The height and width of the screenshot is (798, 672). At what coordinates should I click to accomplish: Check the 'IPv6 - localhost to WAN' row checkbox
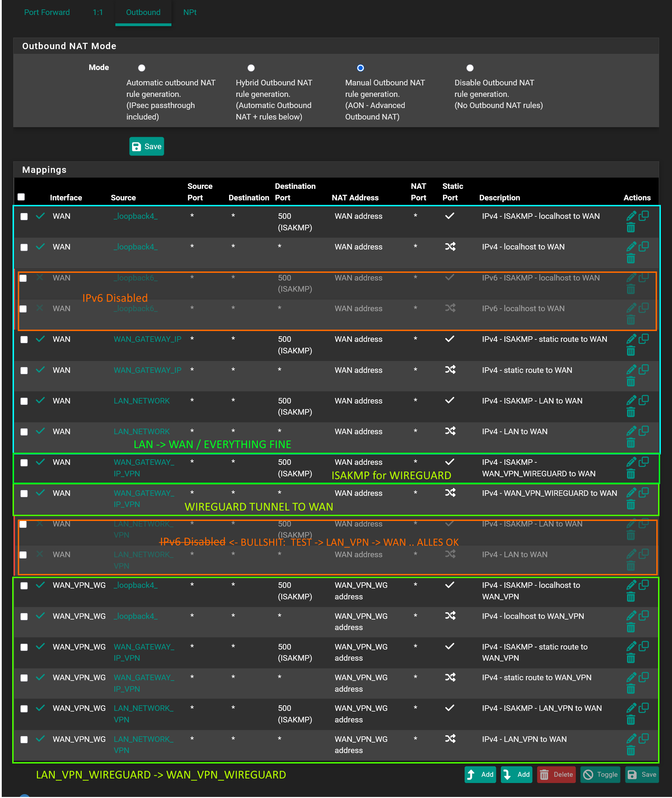[x=23, y=308]
